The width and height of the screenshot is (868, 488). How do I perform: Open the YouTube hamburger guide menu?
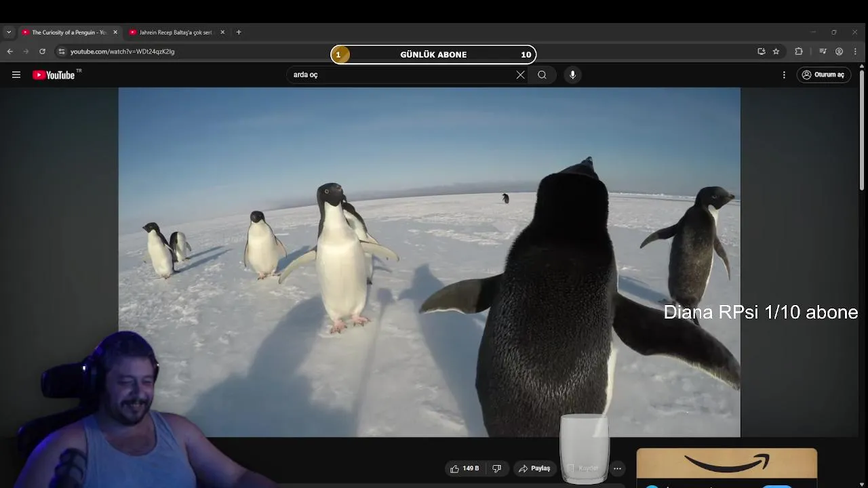click(16, 75)
